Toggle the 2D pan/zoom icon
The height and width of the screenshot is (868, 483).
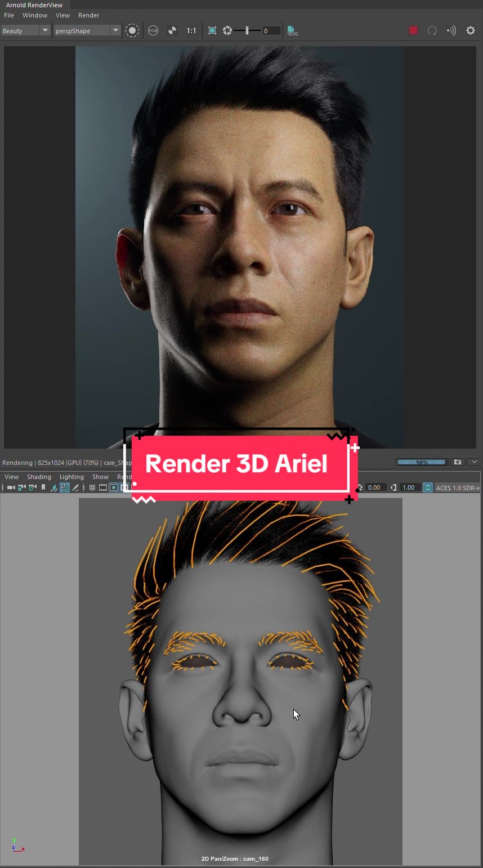[65, 487]
